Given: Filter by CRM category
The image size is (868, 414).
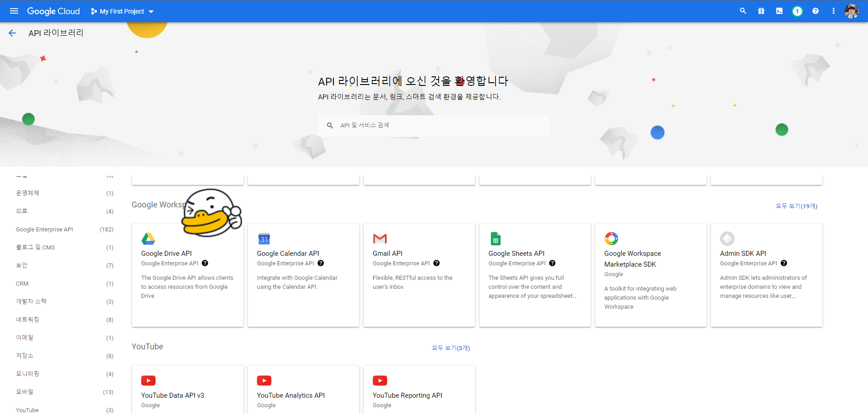Looking at the screenshot, I should coord(65,283).
